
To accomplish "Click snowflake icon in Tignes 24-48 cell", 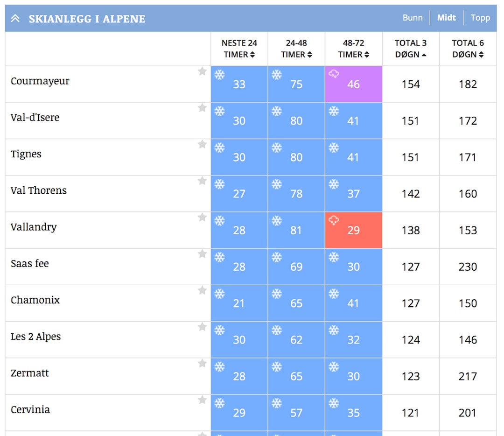I will tap(277, 148).
